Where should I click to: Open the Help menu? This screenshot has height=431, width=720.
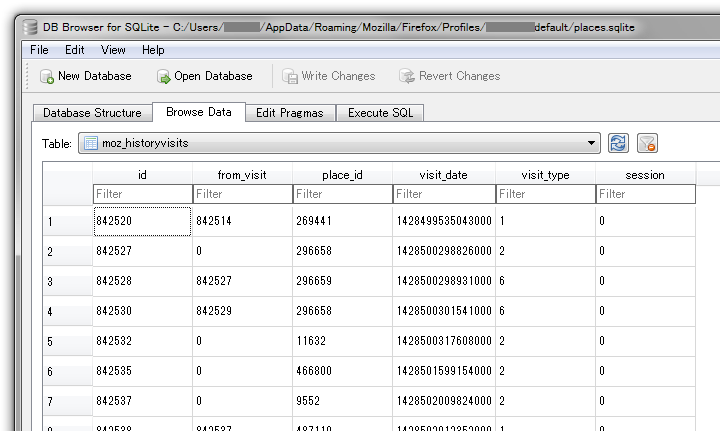(153, 50)
